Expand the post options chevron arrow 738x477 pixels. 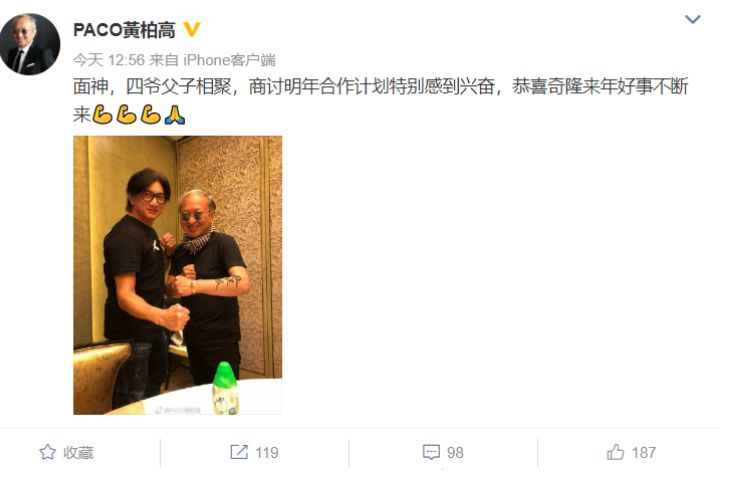[x=692, y=19]
